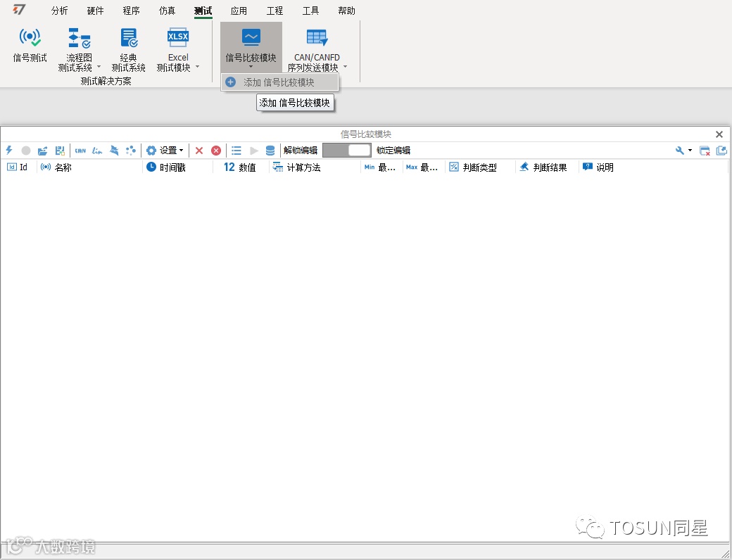Click the FlexRay signal icon
732x560 pixels.
[x=114, y=151]
